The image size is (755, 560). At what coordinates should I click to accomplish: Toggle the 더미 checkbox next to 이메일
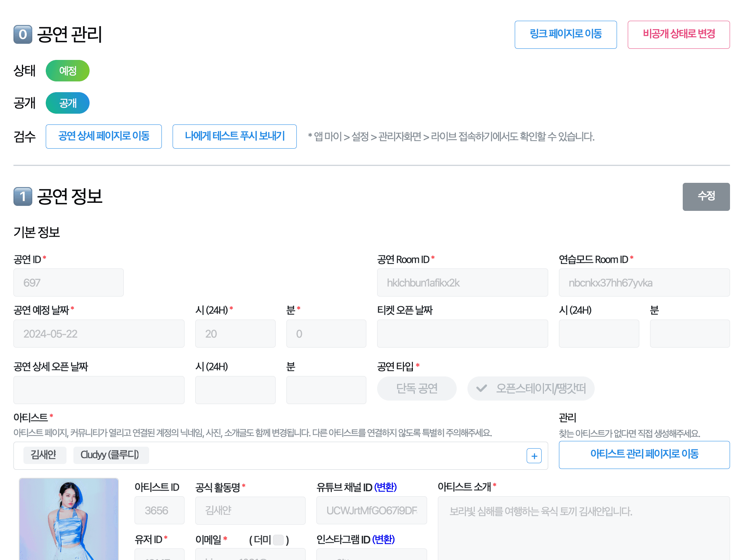pos(278,540)
